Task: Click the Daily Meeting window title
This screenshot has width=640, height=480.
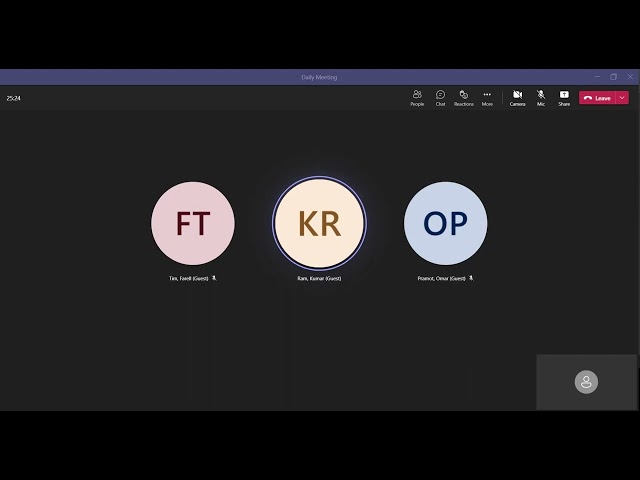Action: [x=319, y=77]
